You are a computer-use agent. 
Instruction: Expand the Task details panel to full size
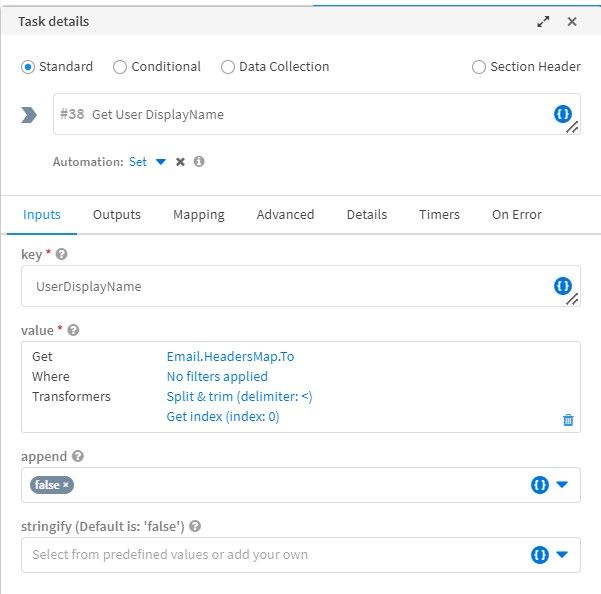click(x=543, y=21)
